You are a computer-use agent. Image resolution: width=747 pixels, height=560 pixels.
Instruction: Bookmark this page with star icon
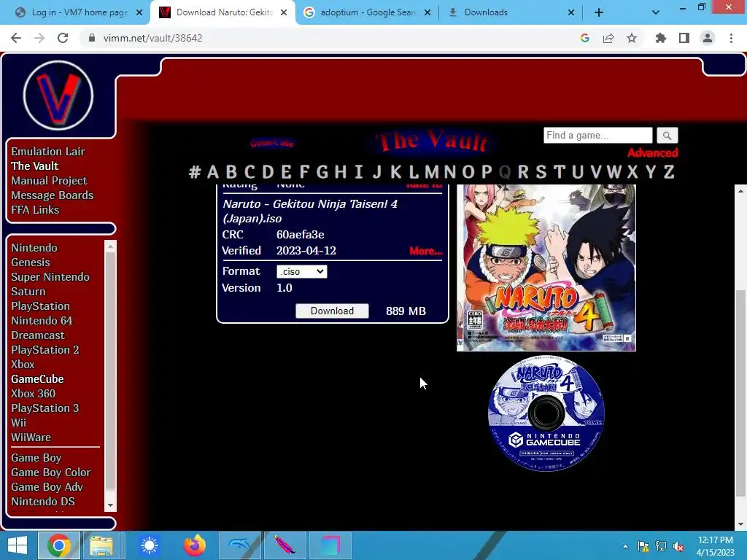(632, 38)
